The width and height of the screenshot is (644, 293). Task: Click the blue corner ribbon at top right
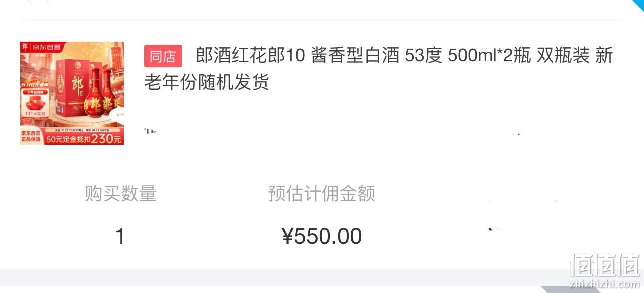pos(638,5)
